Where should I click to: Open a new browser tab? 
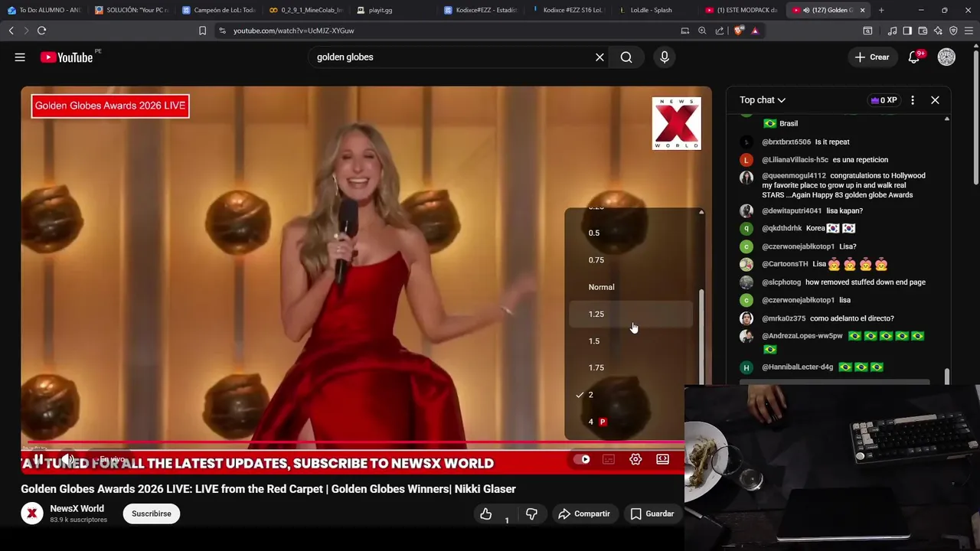click(x=881, y=10)
